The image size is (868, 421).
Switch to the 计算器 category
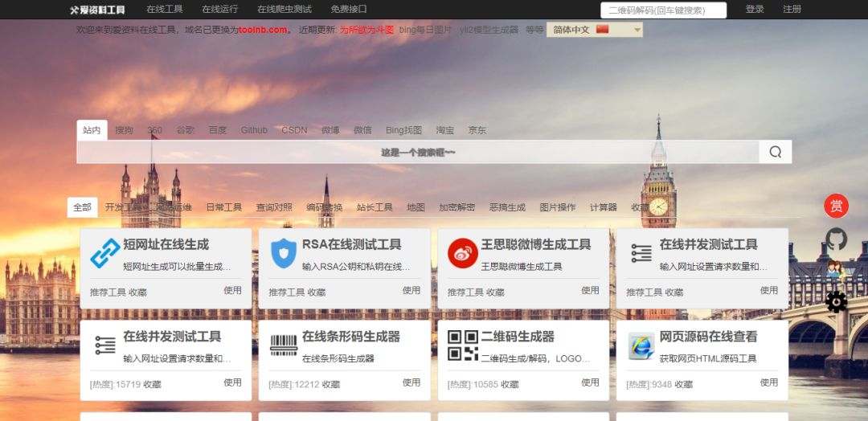604,207
